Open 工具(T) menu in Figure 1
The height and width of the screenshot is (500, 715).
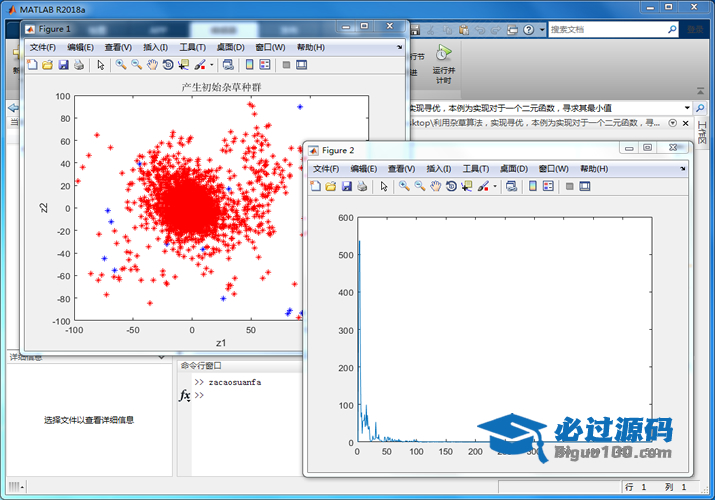192,47
